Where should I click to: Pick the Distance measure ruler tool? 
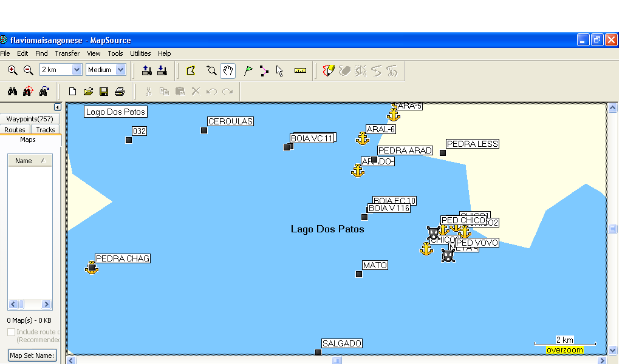tap(300, 70)
